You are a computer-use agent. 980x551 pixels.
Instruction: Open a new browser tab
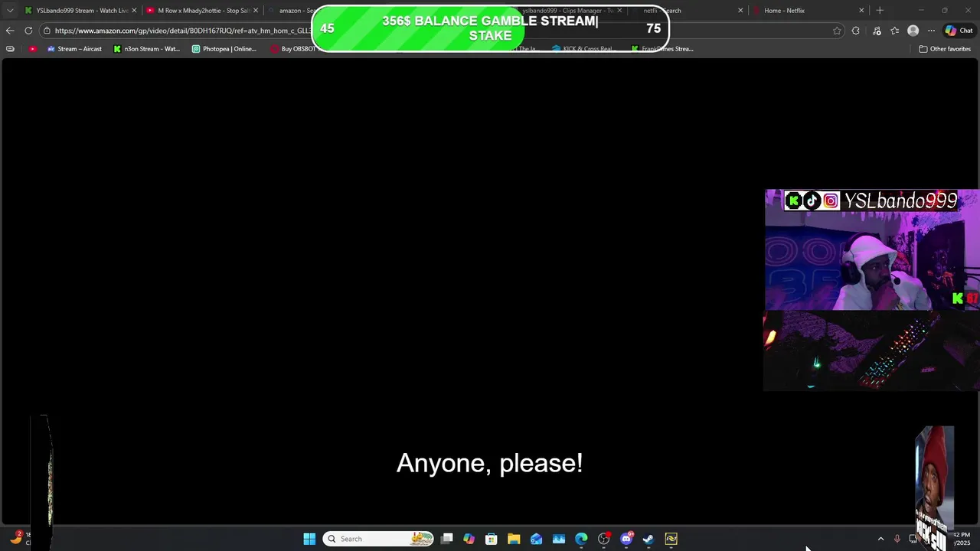[880, 11]
